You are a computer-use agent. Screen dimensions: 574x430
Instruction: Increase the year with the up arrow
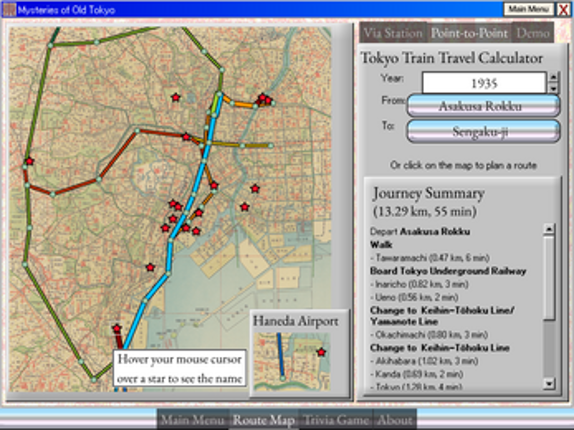[553, 77]
